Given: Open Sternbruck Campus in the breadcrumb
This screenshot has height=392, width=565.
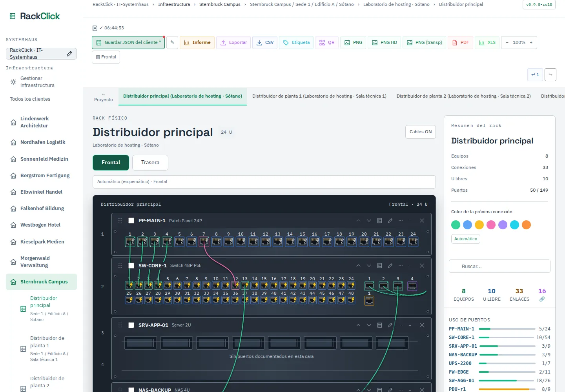Looking at the screenshot, I should (x=220, y=4).
